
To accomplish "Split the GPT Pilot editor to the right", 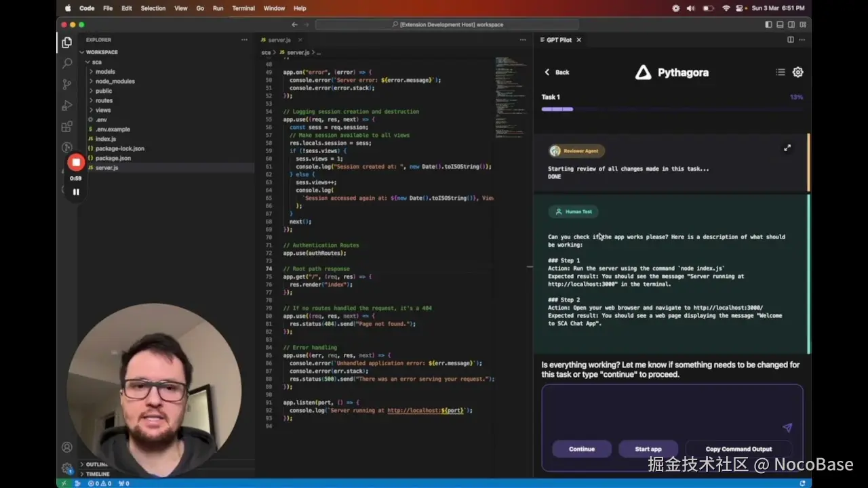I will [x=791, y=40].
